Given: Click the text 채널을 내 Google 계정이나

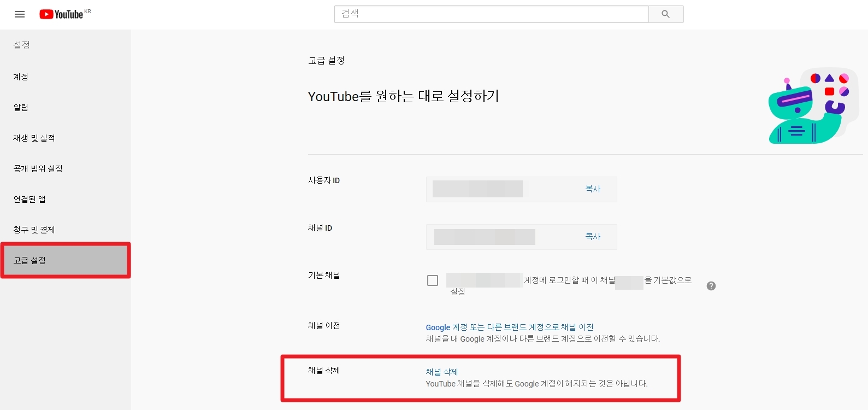Looking at the screenshot, I should point(543,339).
